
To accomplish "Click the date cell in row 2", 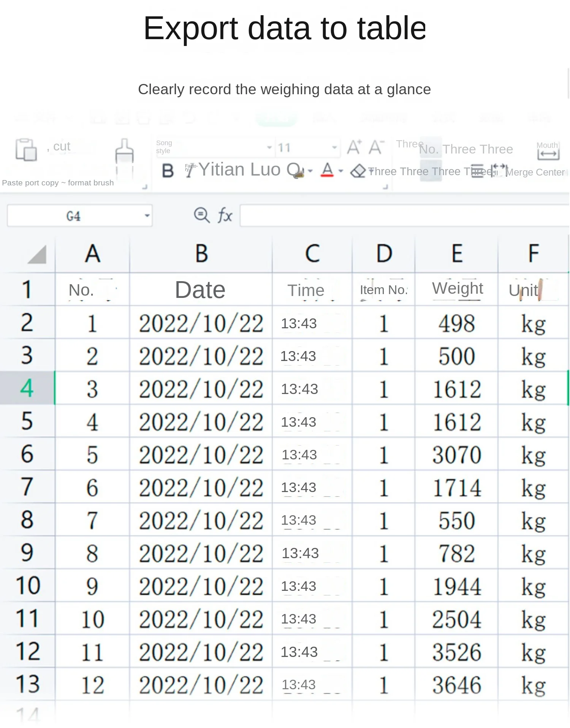I will click(201, 323).
